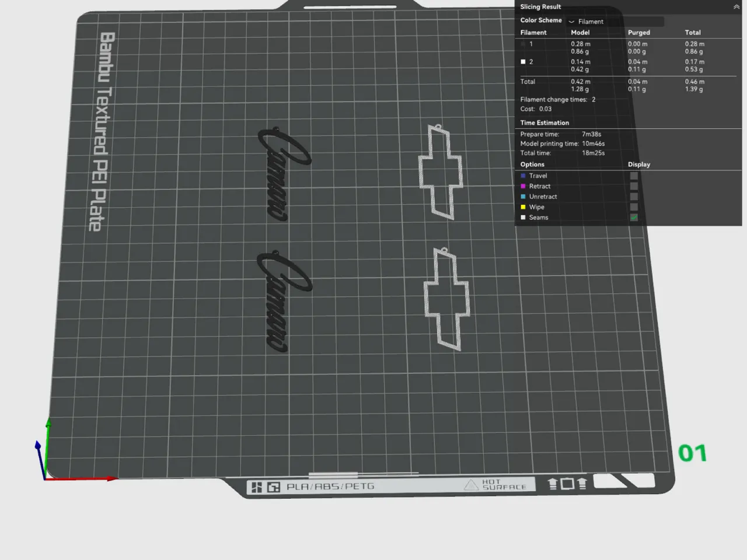Click the white Seams color swatch
The image size is (747, 560).
click(x=523, y=218)
